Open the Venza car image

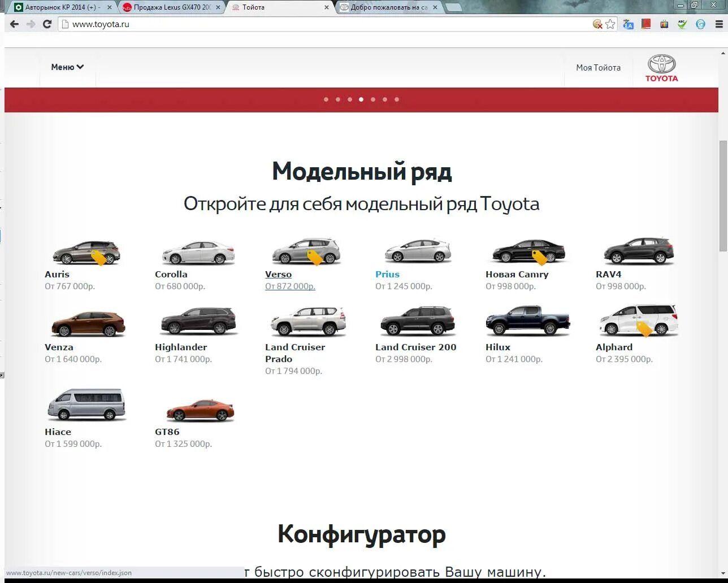point(88,324)
